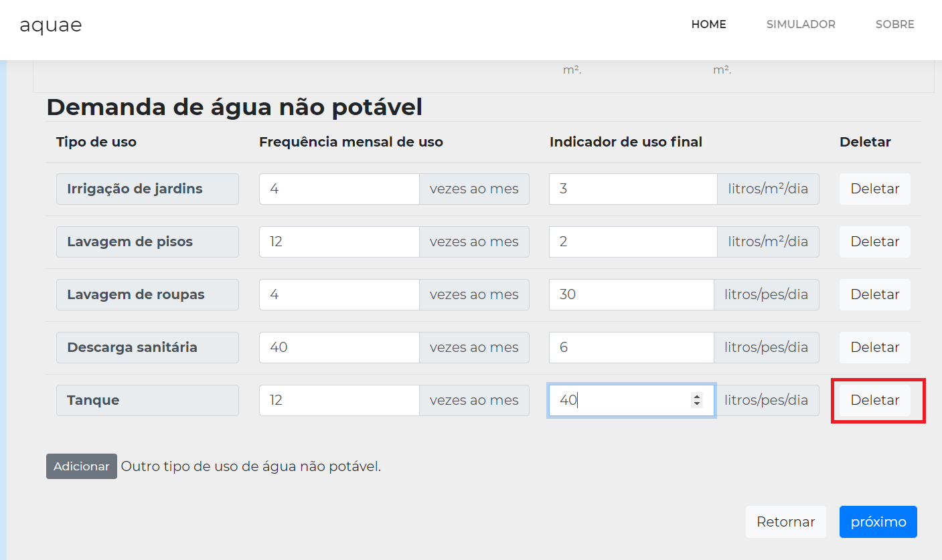The height and width of the screenshot is (560, 942).
Task: Click the Retornar button
Action: 785,522
